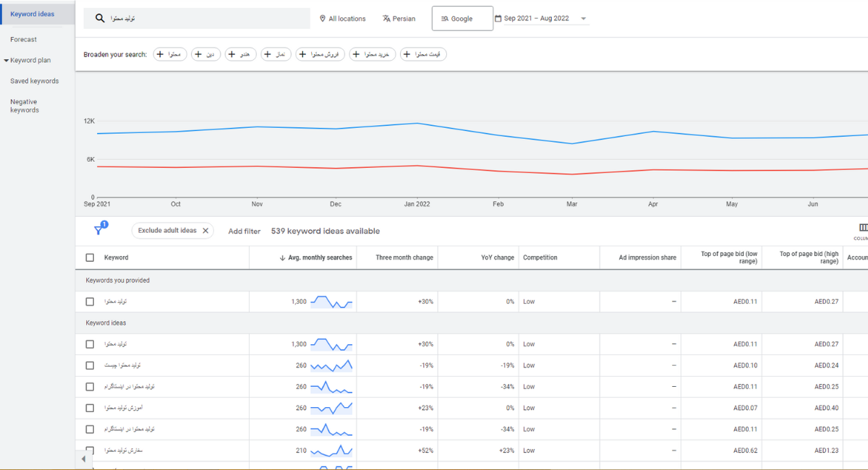
Task: Open the All locations selector
Action: [x=343, y=19]
